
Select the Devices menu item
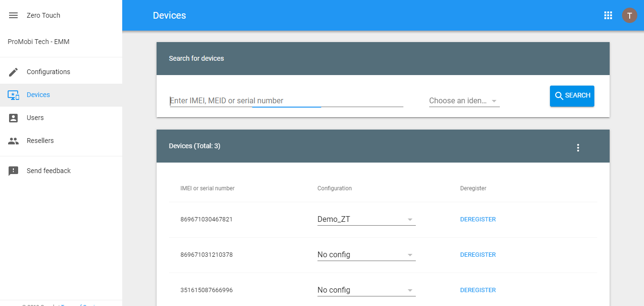click(x=38, y=94)
